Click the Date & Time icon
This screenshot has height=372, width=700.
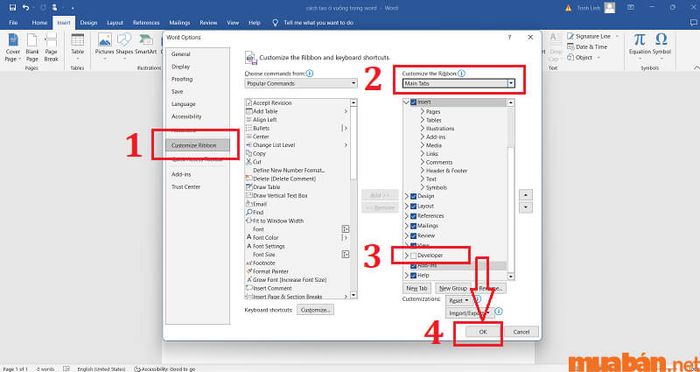[570, 46]
